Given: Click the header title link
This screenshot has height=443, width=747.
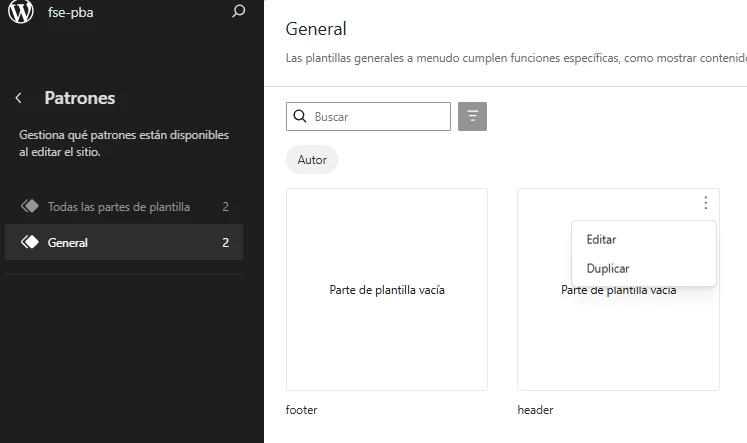Looking at the screenshot, I should (535, 410).
